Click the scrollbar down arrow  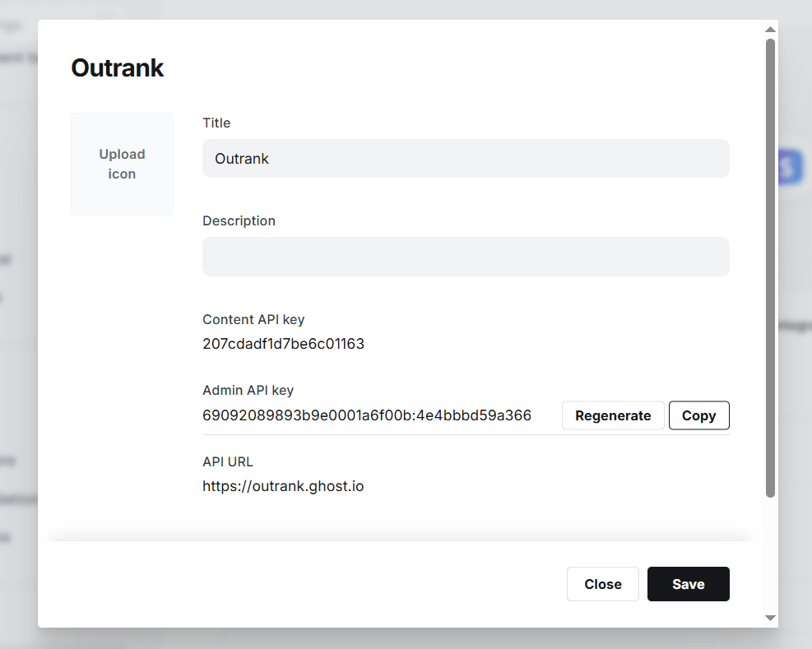click(x=770, y=617)
